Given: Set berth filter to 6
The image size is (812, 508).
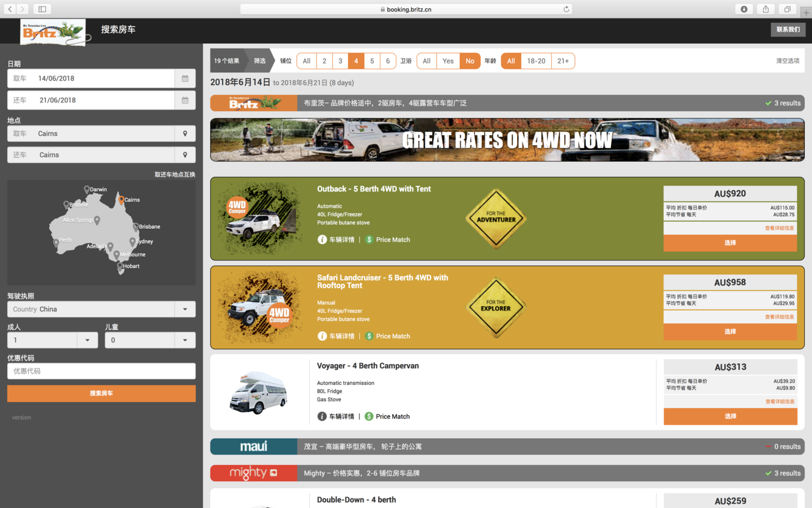Looking at the screenshot, I should 388,61.
